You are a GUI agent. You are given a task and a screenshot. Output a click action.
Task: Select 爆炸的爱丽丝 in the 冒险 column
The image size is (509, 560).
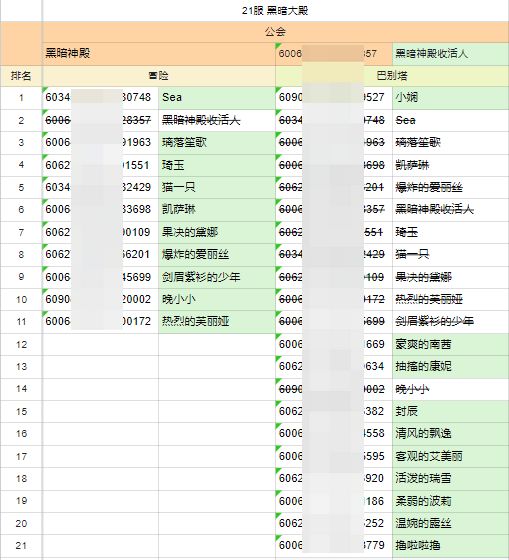coord(217,254)
